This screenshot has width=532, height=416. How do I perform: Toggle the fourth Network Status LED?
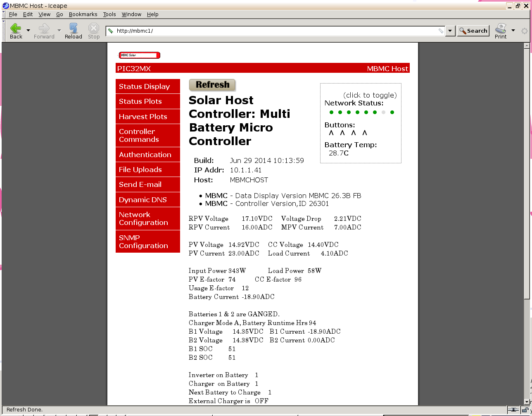[357, 112]
